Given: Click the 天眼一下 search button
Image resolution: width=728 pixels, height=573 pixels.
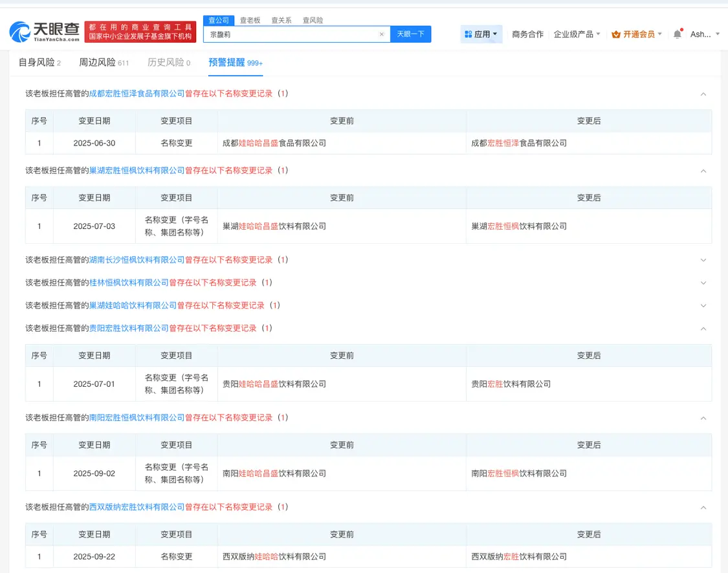Looking at the screenshot, I should click(410, 34).
